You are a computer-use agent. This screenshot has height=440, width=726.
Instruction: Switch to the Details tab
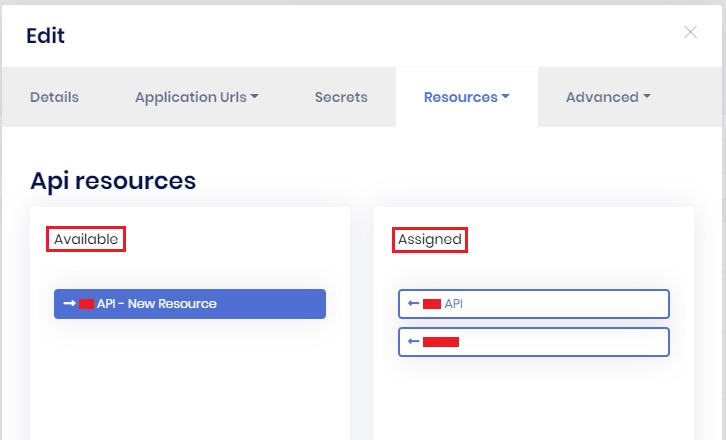click(x=54, y=97)
